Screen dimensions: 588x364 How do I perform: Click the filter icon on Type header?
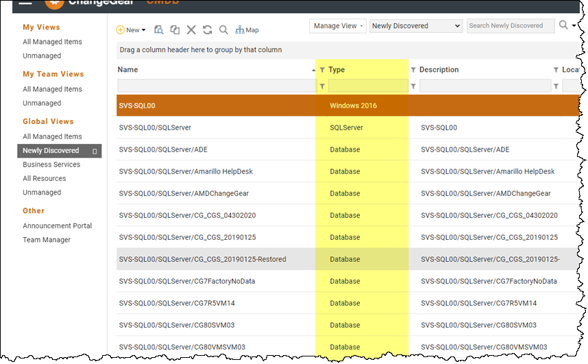tap(322, 70)
